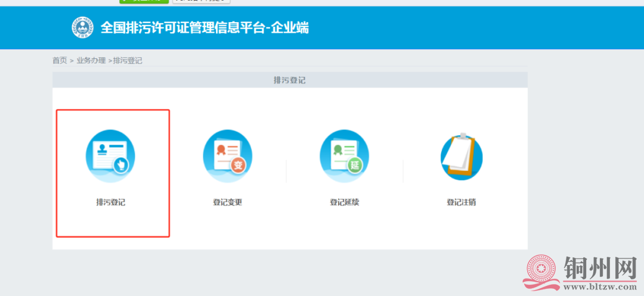Select the 登记延续 green certificate icon

[x=344, y=157]
